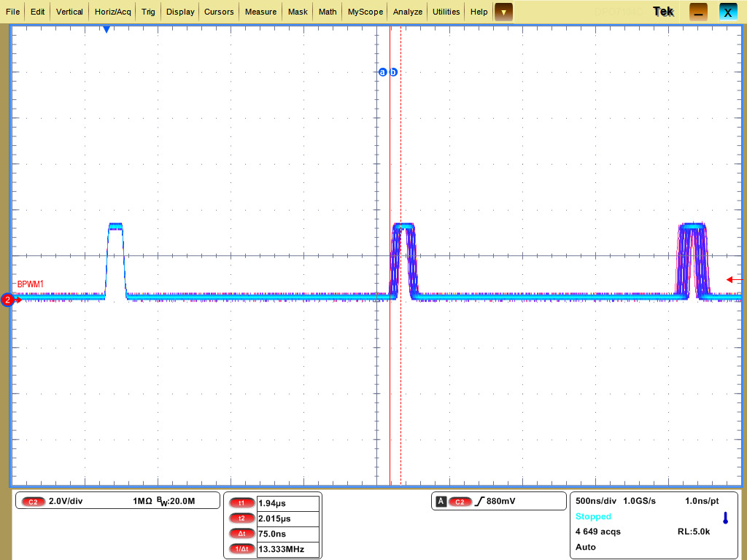The height and width of the screenshot is (560, 747).
Task: Open the MyScope menu
Action: [x=365, y=12]
